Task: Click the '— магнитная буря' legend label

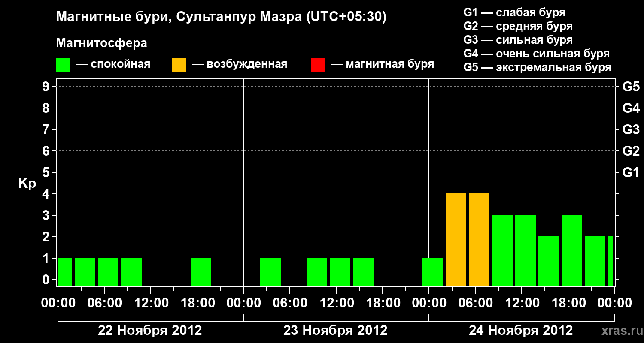Action: click(383, 65)
